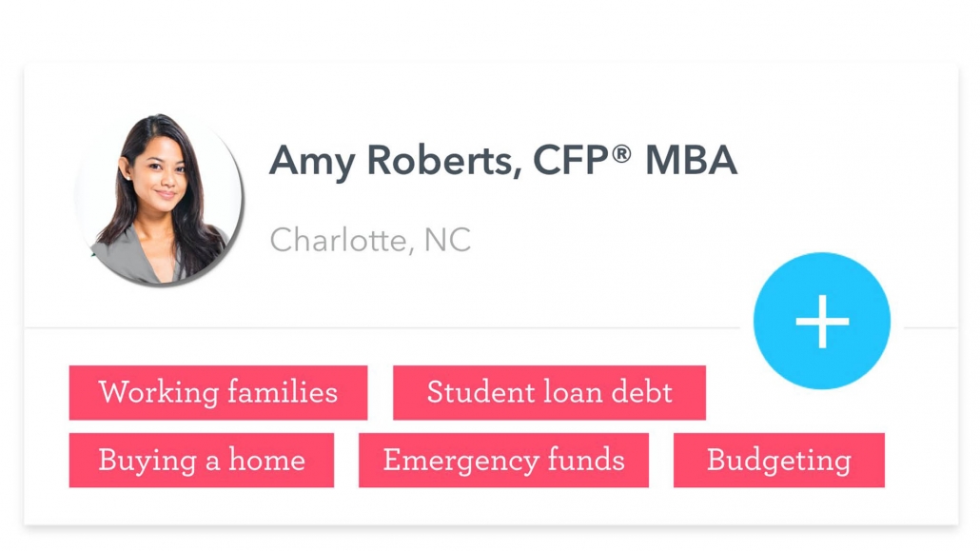Choose Budgeting as a specialty filter
The image size is (980, 551).
click(778, 461)
